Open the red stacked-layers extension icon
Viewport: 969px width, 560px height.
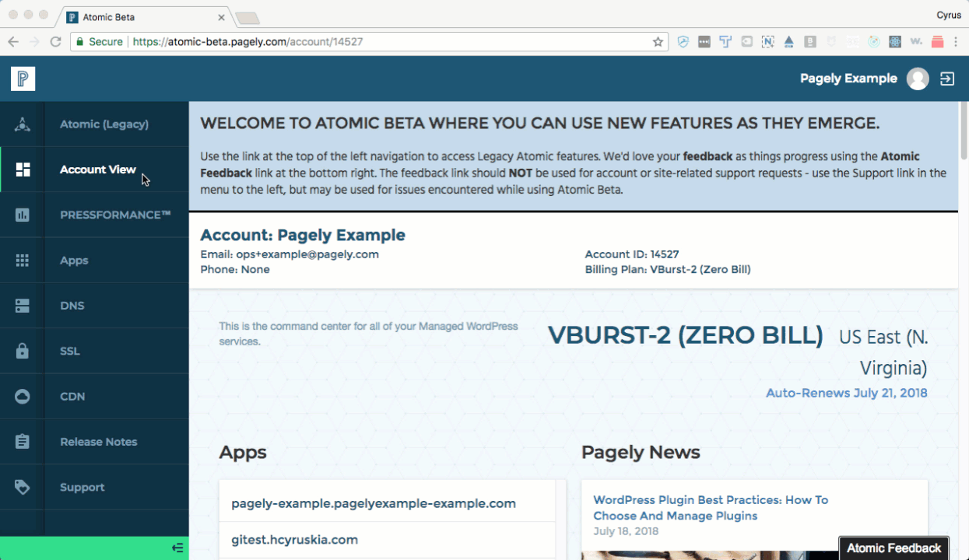point(936,42)
